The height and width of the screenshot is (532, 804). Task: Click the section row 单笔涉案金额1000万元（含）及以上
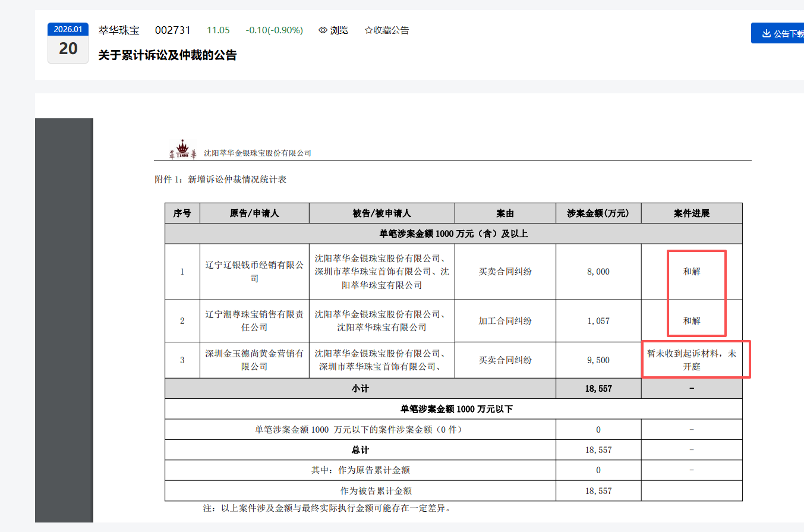coord(453,234)
